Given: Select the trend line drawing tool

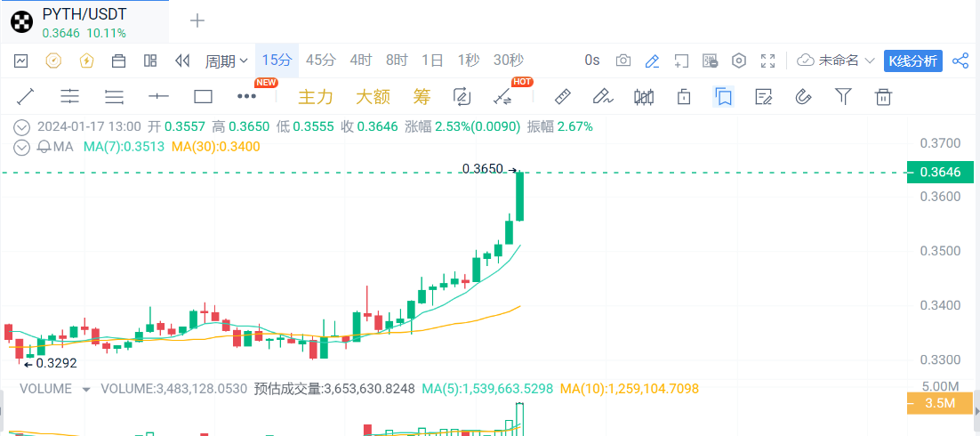Looking at the screenshot, I should coord(26,96).
